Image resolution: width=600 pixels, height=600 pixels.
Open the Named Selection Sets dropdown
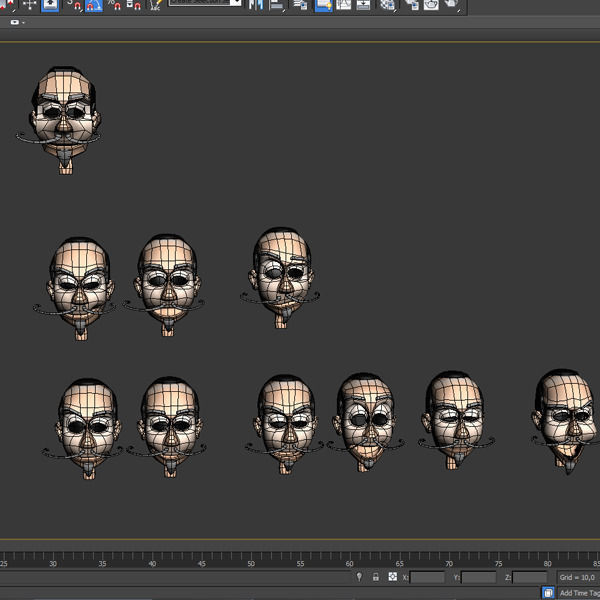(x=205, y=2)
